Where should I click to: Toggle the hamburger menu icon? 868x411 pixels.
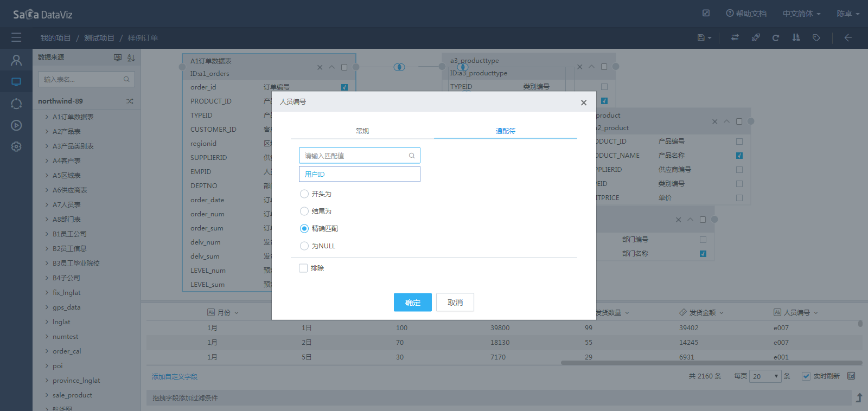[16, 37]
